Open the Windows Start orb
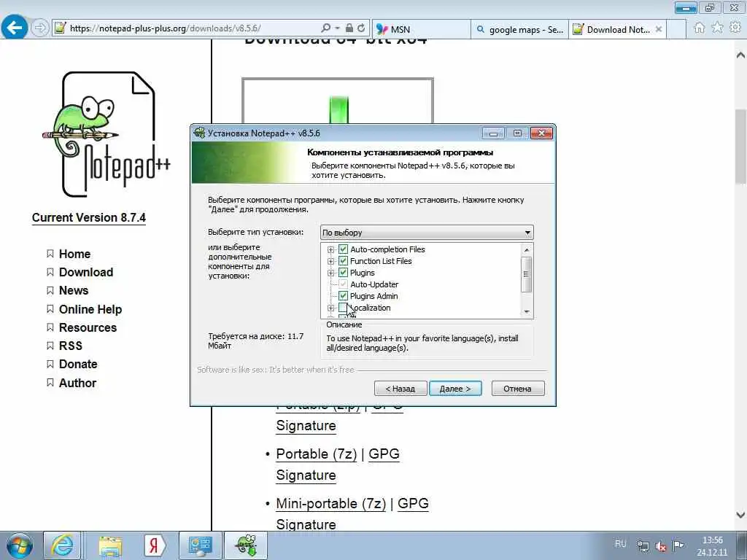 point(20,545)
